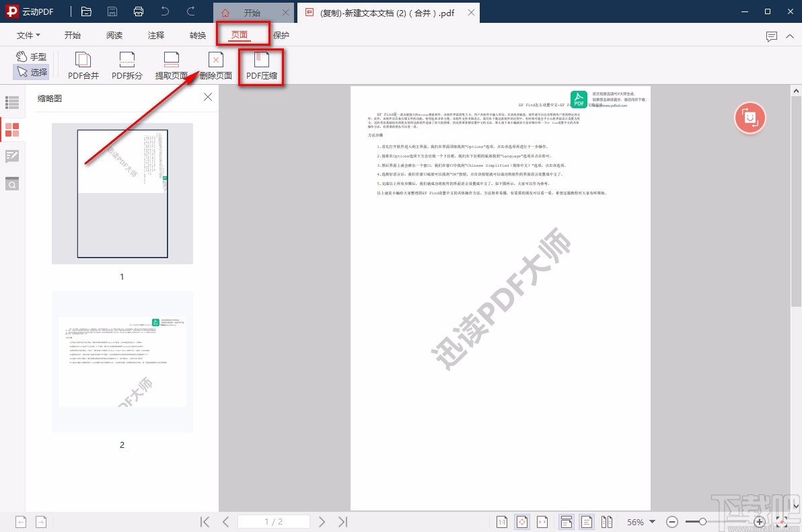
Task: Click the 删除页面 delete page tool
Action: [215, 66]
